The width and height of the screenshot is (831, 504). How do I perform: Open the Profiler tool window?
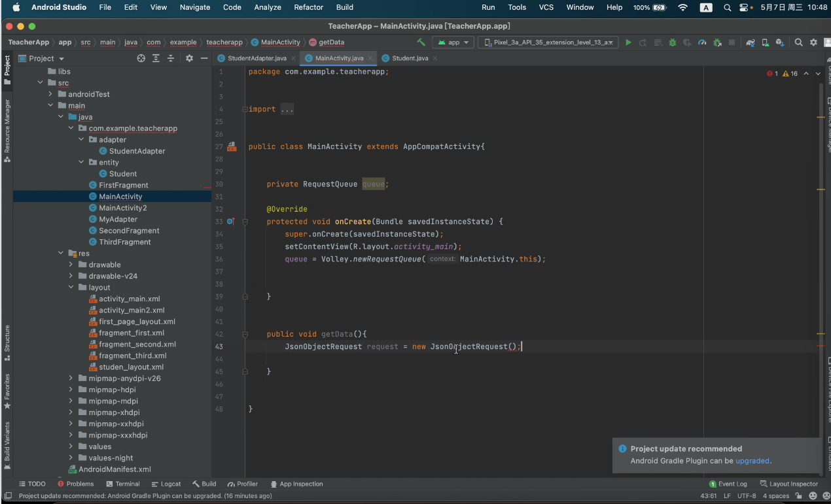(x=243, y=484)
